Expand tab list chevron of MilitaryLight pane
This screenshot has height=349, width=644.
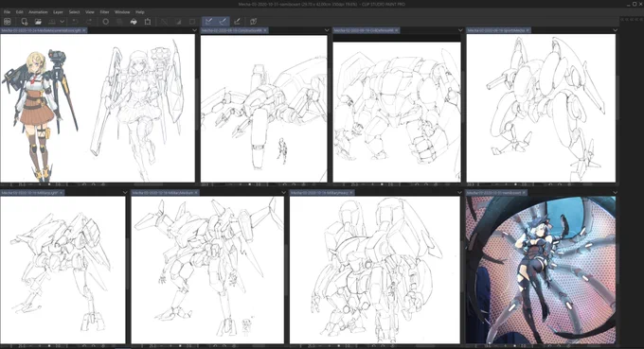[124, 193]
